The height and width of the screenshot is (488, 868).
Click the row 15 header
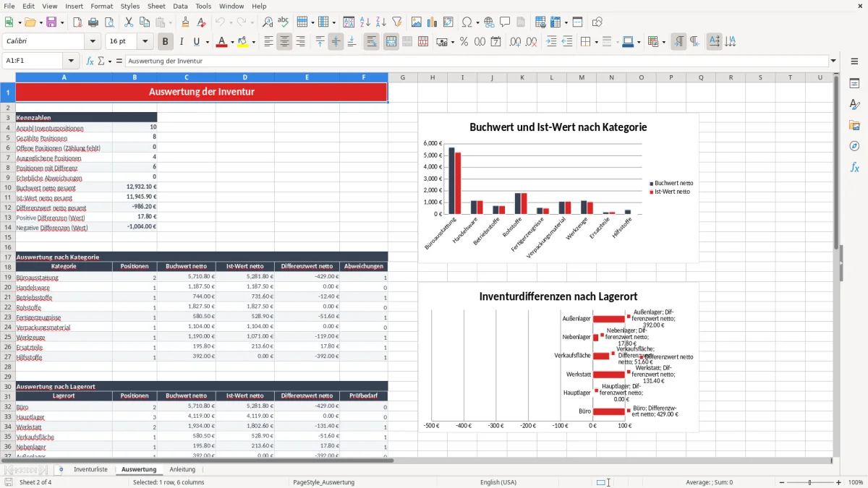coord(8,237)
